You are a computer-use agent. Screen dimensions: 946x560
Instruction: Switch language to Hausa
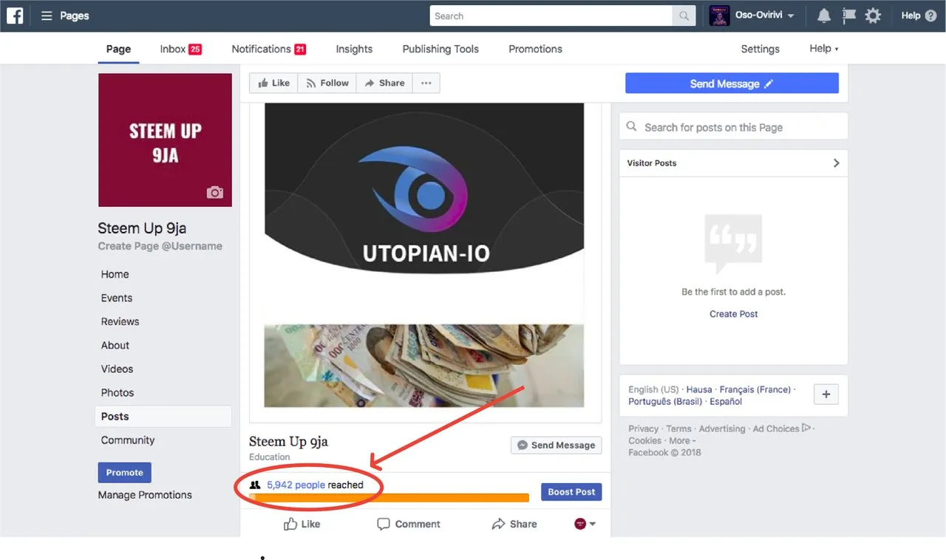[699, 389]
